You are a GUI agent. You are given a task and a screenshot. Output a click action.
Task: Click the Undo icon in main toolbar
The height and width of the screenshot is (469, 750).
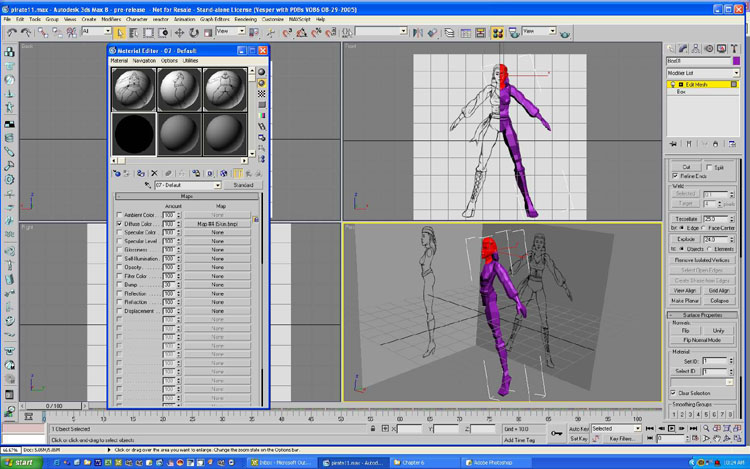coord(11,32)
